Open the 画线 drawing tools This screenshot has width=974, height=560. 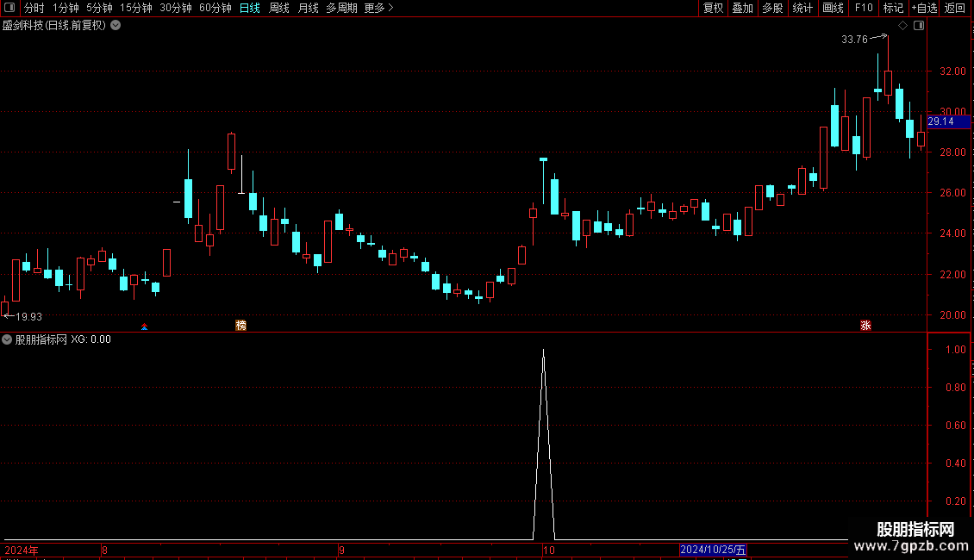pos(833,8)
